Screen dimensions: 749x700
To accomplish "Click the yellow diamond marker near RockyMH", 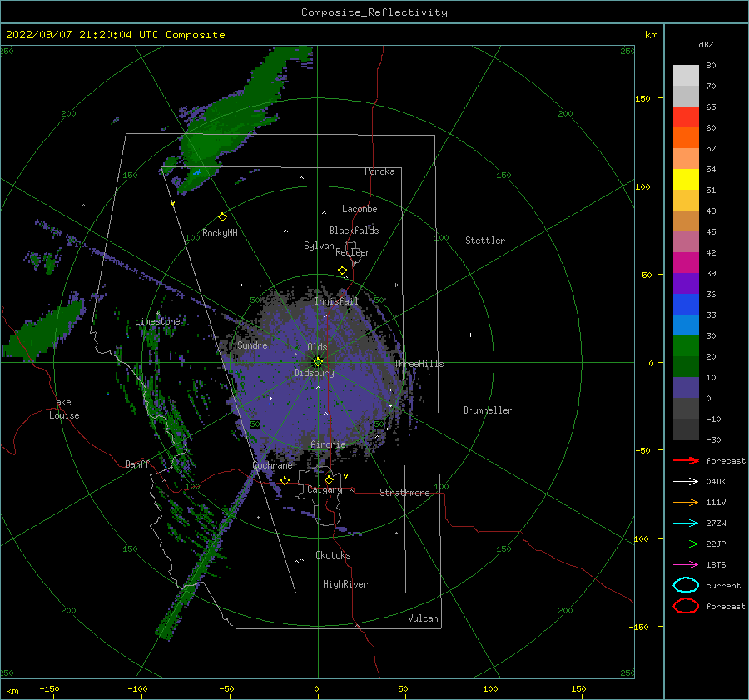I will pyautogui.click(x=222, y=217).
